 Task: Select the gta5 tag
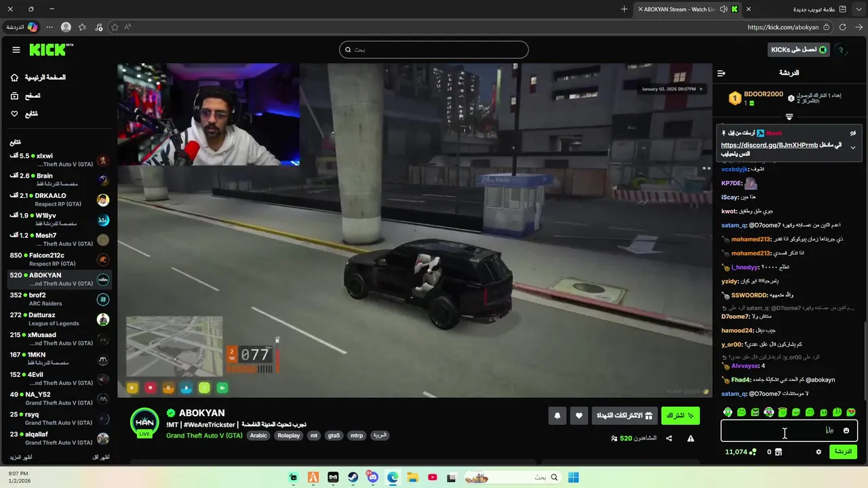(x=334, y=435)
